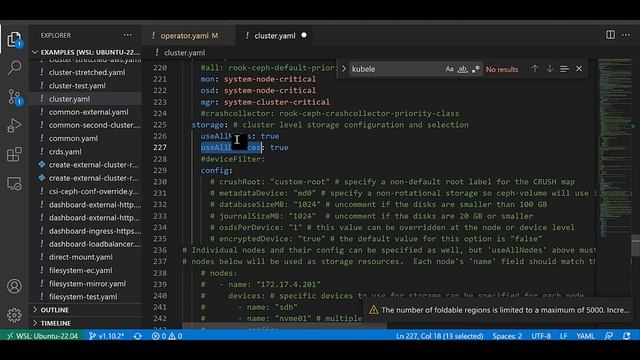
Task: Toggle Match Case in find widget
Action: pos(449,69)
